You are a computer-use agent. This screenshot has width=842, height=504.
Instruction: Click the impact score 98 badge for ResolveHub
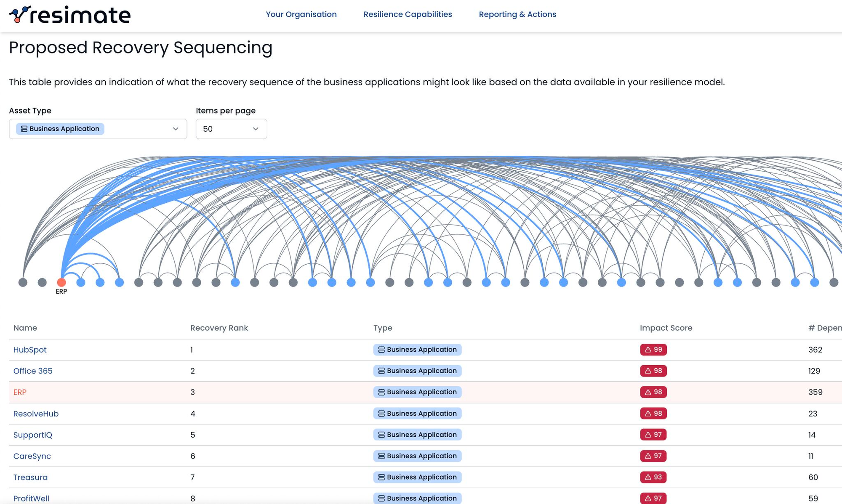(653, 414)
